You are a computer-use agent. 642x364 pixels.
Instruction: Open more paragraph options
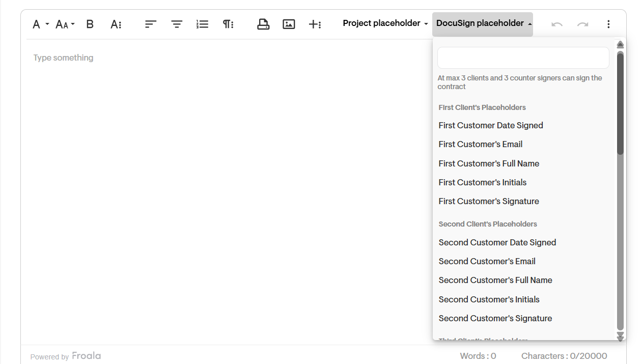click(x=228, y=24)
